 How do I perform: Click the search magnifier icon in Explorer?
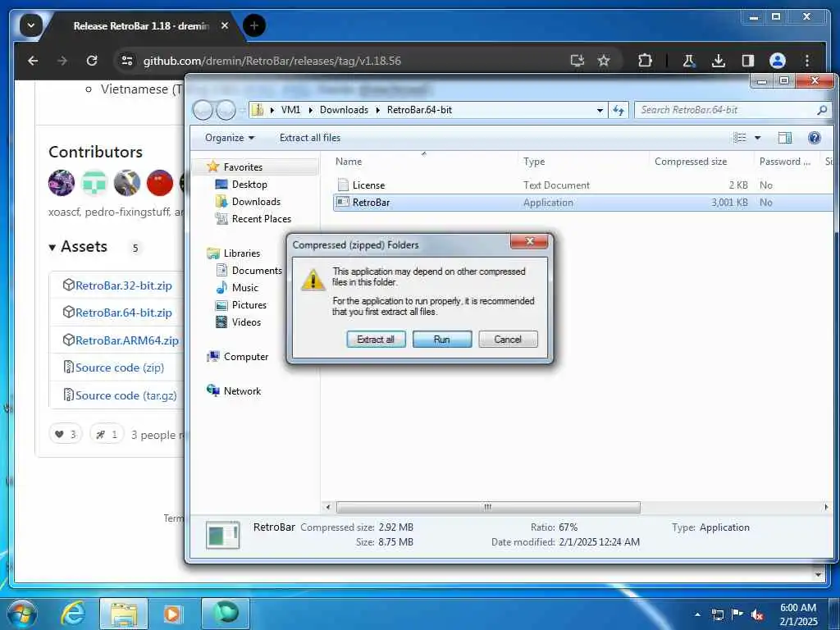pos(822,110)
